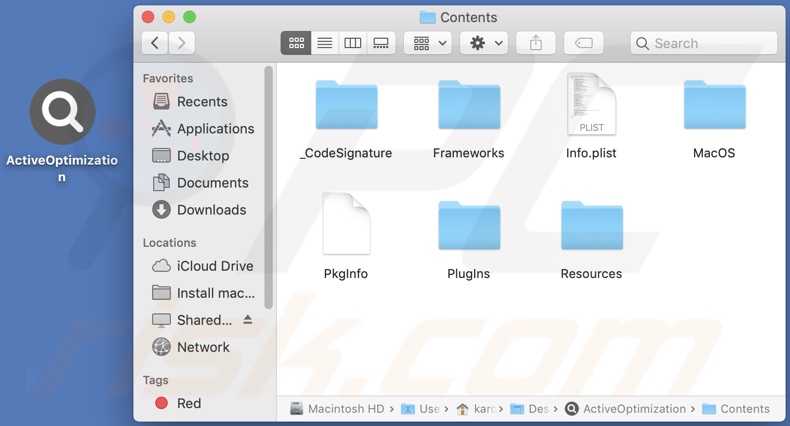The height and width of the screenshot is (426, 790).
Task: Click the MacOS name label
Action: pyautogui.click(x=714, y=153)
